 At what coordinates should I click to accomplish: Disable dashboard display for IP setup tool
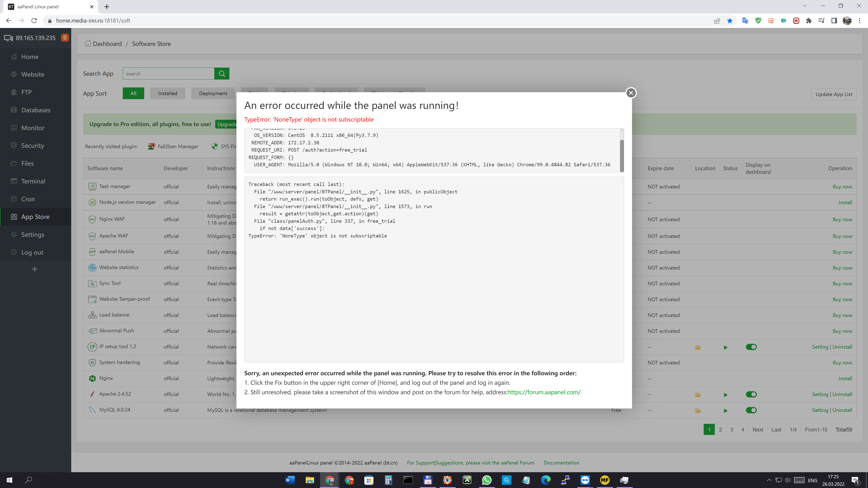coord(751,347)
